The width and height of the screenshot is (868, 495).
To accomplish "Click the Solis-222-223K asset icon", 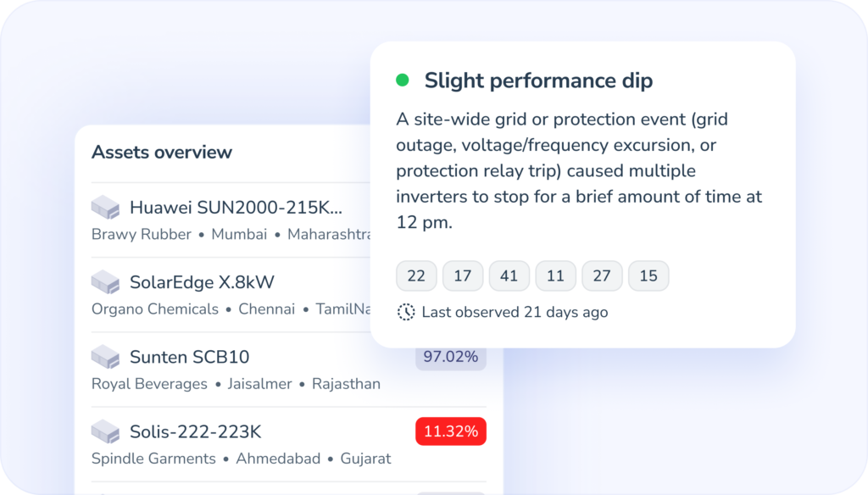I will point(106,431).
